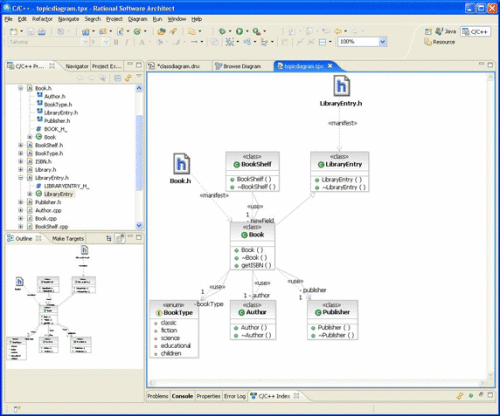
Task: Collapse the LibraryEntry.h tree node
Action: click(x=21, y=178)
